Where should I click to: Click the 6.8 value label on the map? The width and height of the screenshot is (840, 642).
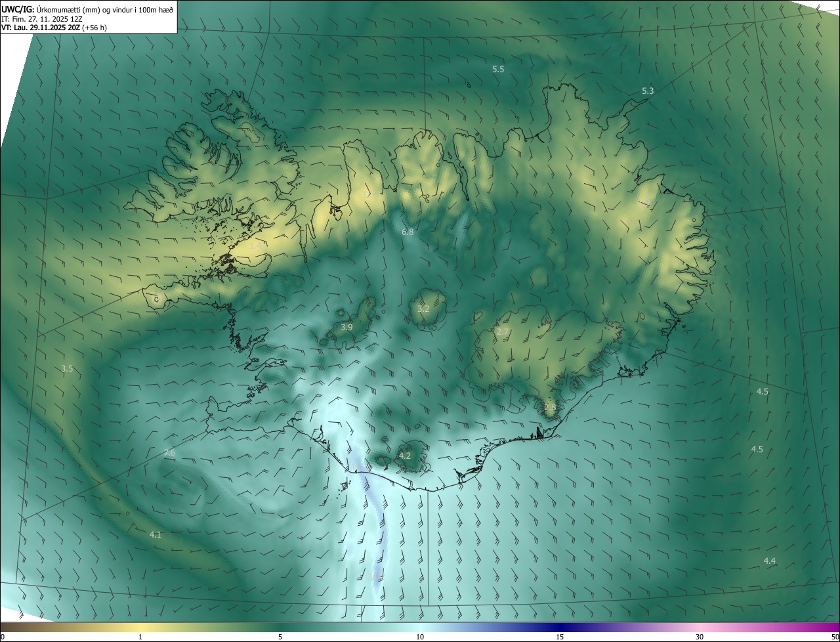tap(408, 232)
